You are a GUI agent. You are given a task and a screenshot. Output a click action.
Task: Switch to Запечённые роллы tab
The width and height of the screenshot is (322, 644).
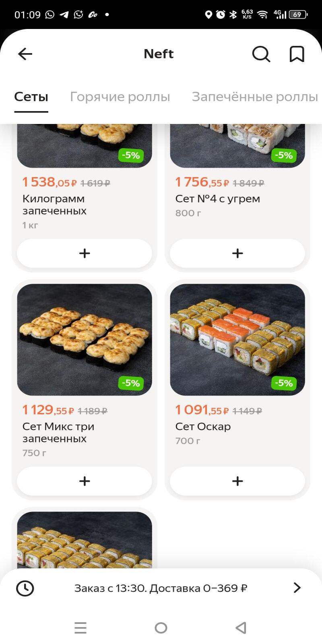click(x=254, y=97)
